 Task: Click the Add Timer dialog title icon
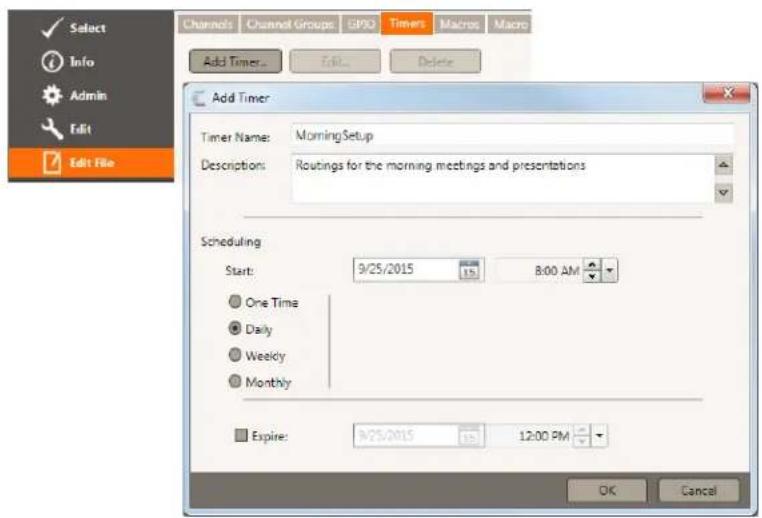tap(199, 98)
